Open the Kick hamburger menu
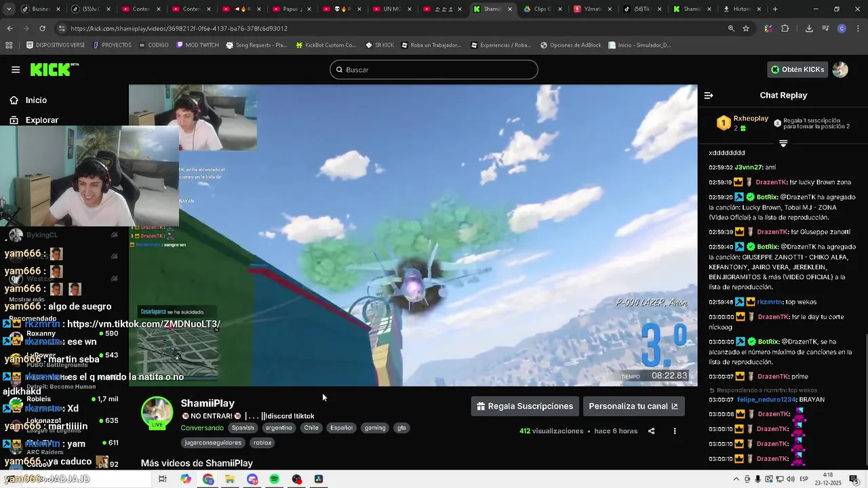 click(16, 70)
